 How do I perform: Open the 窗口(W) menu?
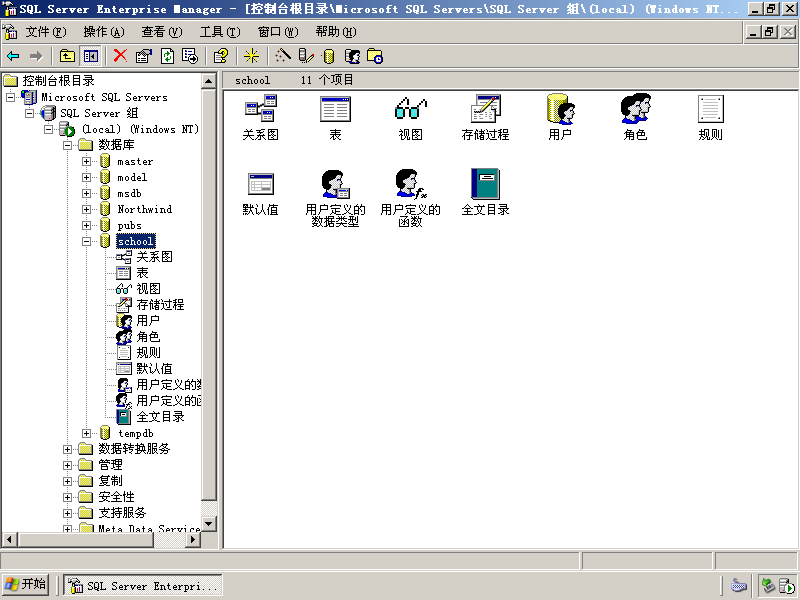click(x=278, y=32)
